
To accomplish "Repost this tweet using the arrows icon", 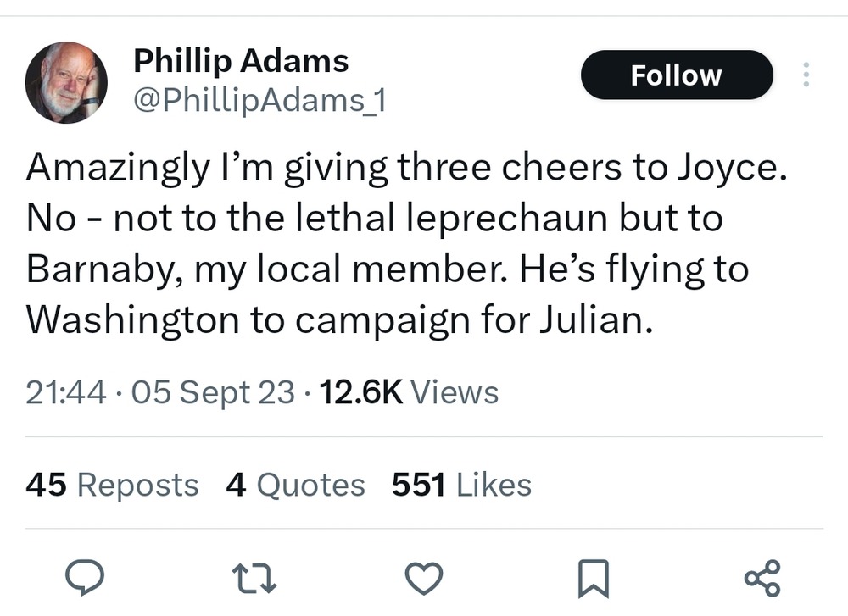I will click(x=254, y=579).
